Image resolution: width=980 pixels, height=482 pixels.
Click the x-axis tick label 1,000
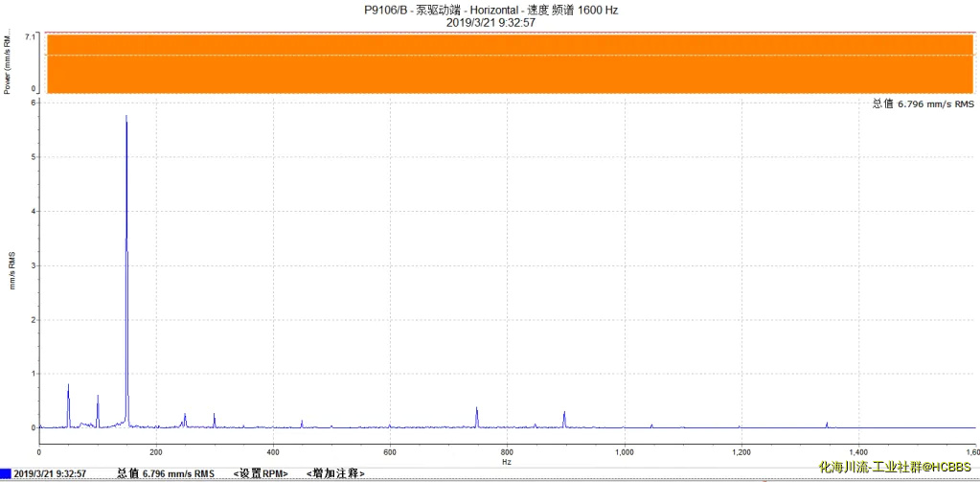click(625, 451)
